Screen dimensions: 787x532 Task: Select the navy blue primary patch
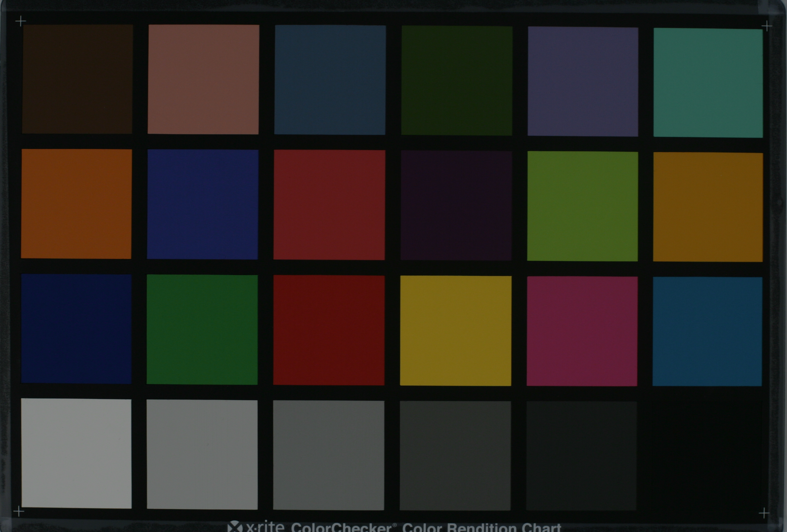[x=76, y=329]
